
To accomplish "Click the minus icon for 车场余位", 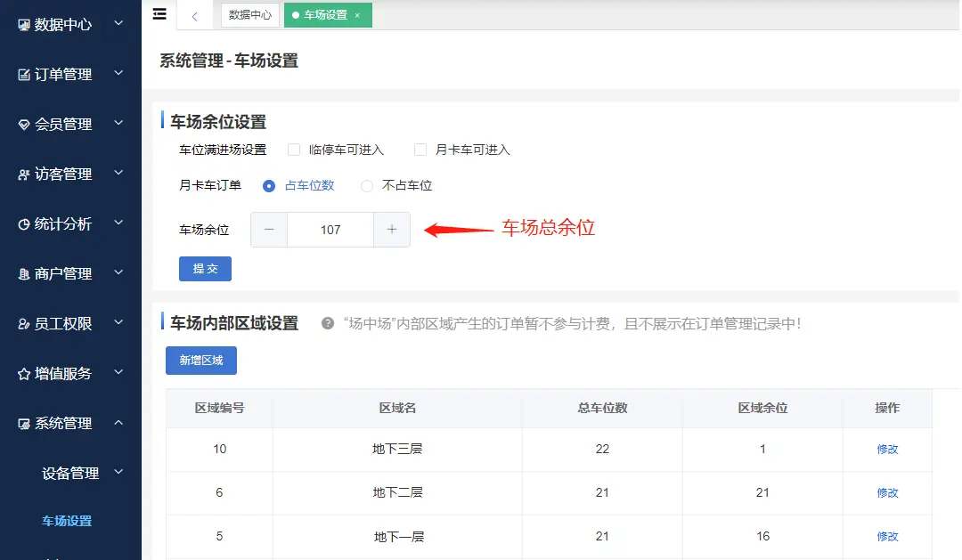I will pos(269,230).
